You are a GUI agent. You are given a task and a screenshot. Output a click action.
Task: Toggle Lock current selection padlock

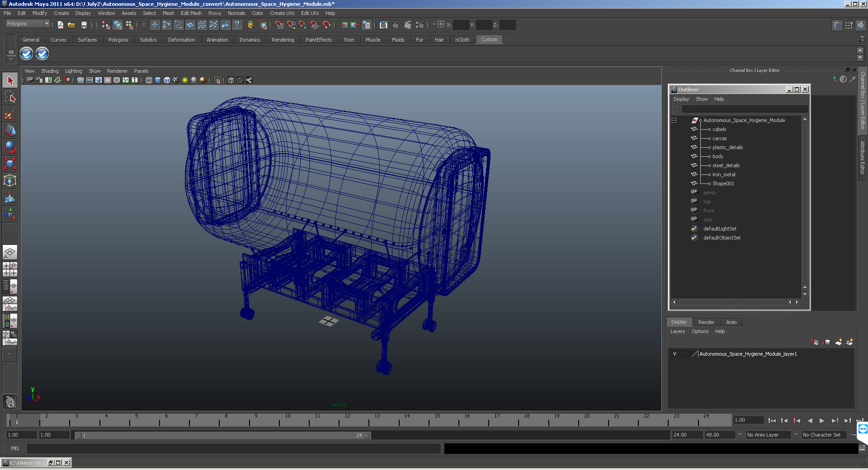coord(250,25)
